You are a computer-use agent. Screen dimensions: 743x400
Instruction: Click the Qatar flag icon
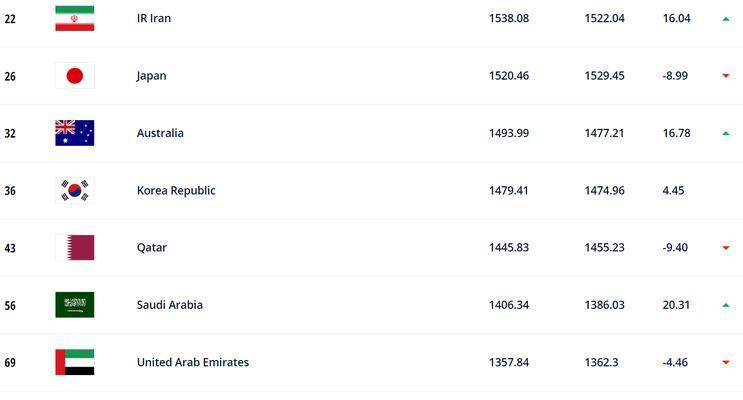(74, 247)
